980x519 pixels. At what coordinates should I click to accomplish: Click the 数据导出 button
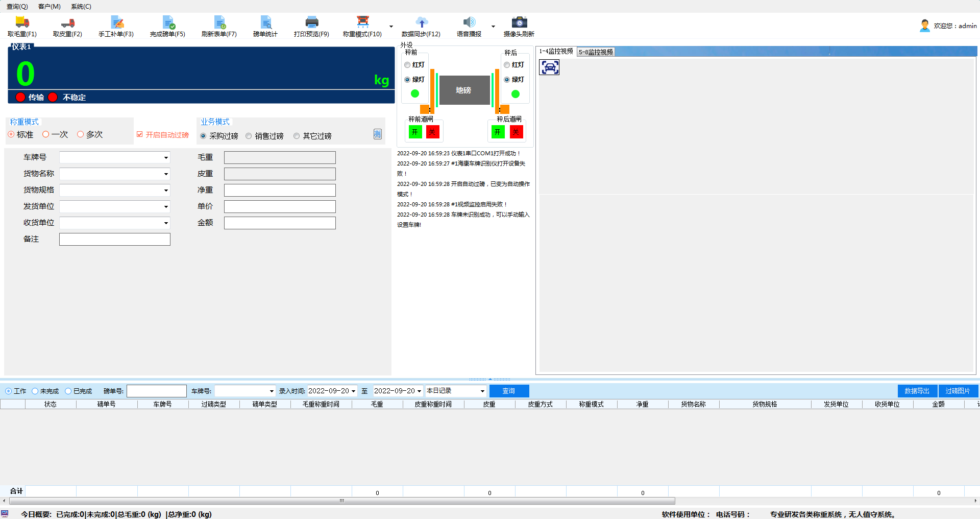(917, 391)
